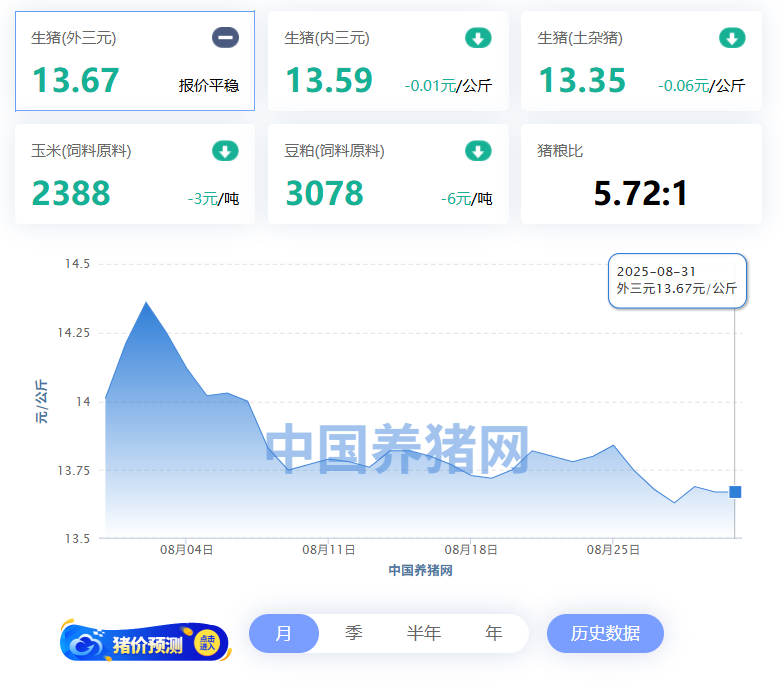784x694 pixels.
Task: Switch chart range to 半年 tab
Action: pyautogui.click(x=424, y=633)
